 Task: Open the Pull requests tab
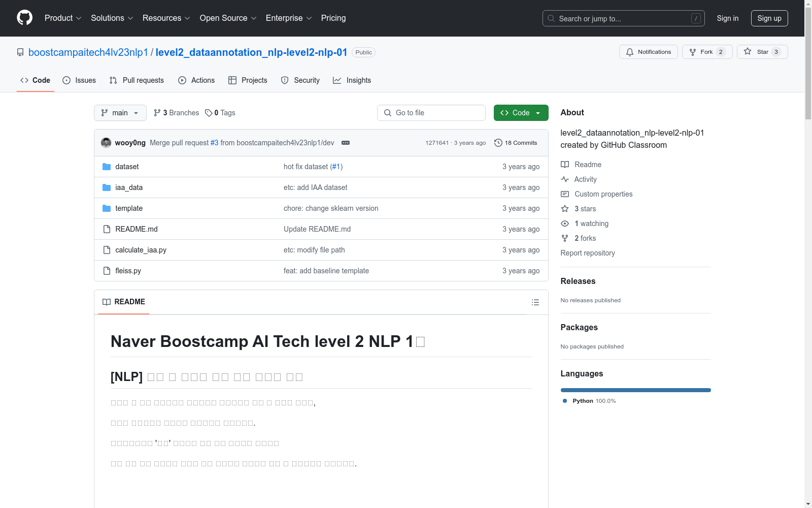tap(137, 80)
